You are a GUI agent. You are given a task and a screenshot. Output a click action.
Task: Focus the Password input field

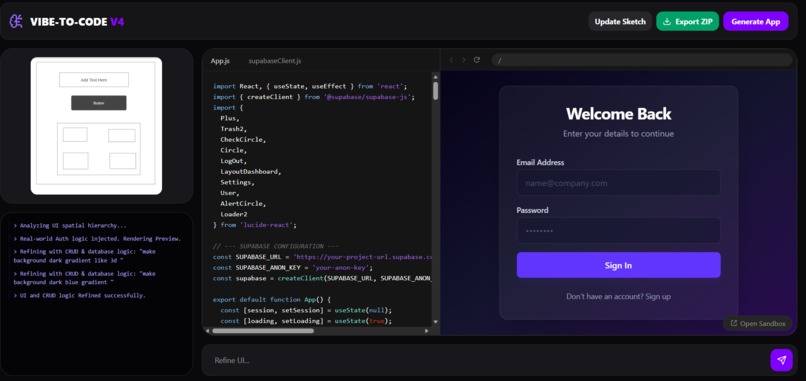point(618,231)
